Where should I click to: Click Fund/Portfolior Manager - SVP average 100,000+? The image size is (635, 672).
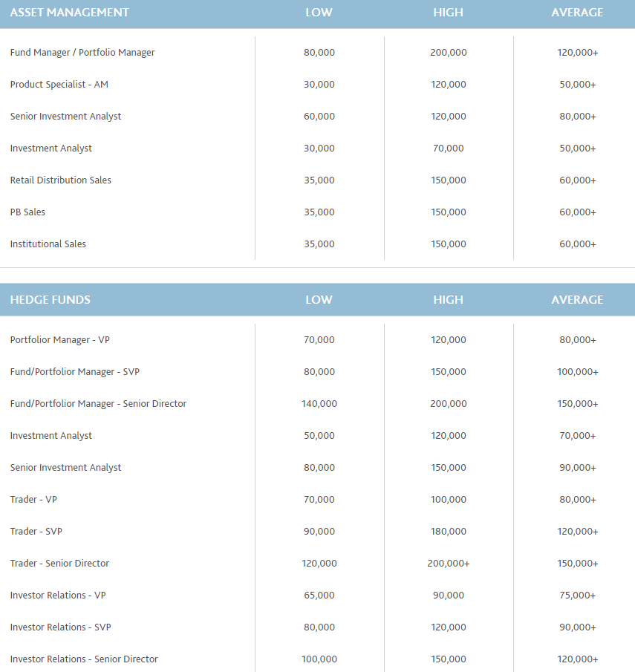pos(578,371)
